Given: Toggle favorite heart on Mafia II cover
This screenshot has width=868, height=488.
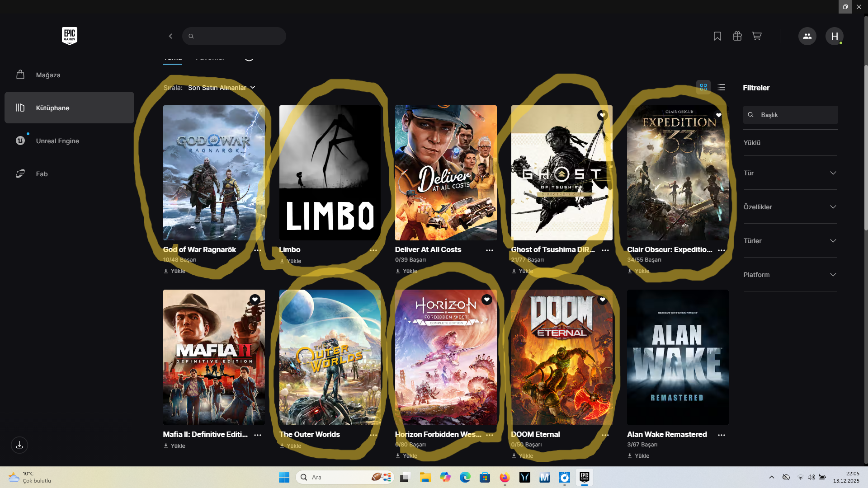Looking at the screenshot, I should coord(255,300).
